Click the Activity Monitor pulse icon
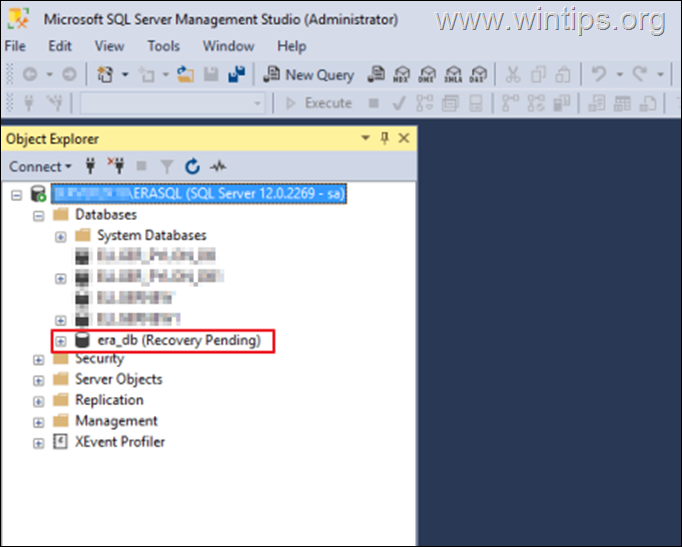This screenshot has height=547, width=682. 218,166
